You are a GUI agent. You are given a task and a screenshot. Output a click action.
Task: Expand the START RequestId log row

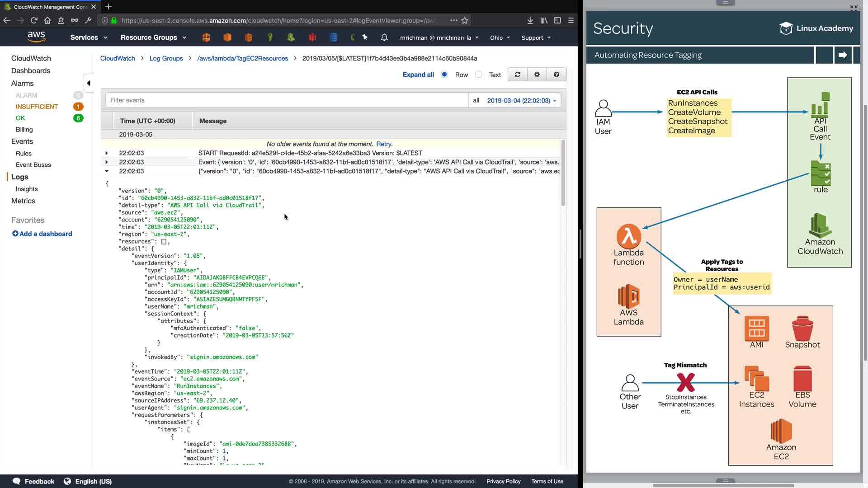pos(107,153)
